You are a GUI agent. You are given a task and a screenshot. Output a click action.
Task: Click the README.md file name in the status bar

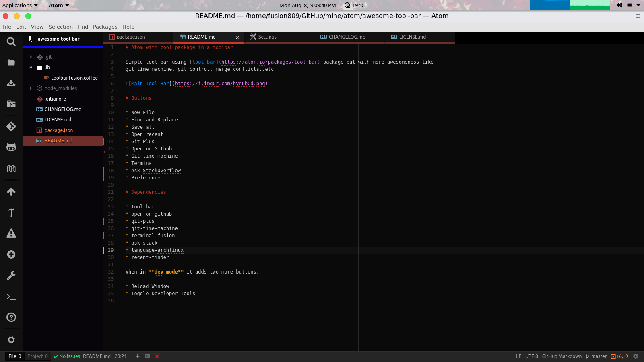point(97,356)
